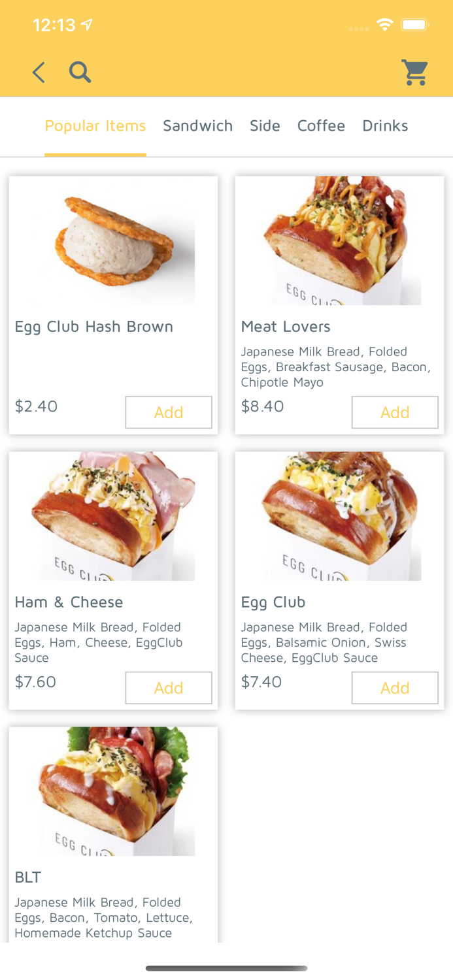Add the Meat Lovers sandwich
453x980 pixels.
[395, 412]
